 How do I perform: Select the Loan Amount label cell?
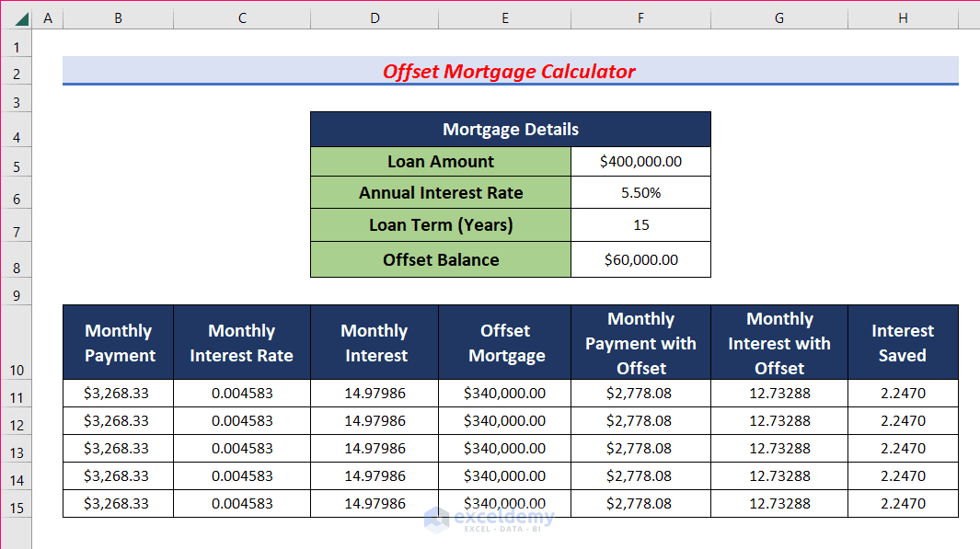pyautogui.click(x=441, y=162)
